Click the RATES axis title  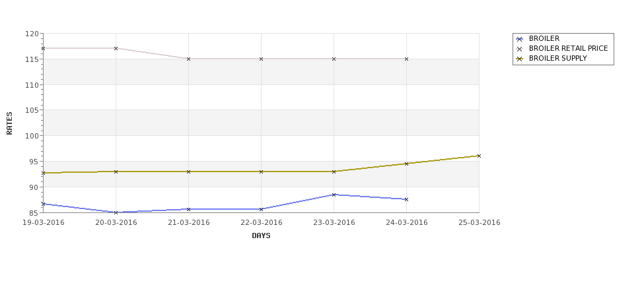(9, 123)
